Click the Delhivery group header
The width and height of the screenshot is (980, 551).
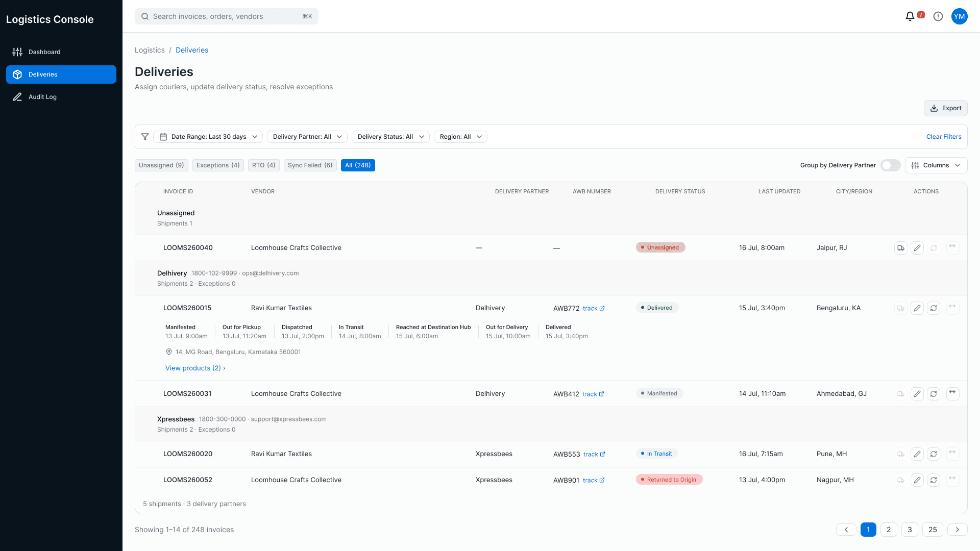click(x=551, y=278)
